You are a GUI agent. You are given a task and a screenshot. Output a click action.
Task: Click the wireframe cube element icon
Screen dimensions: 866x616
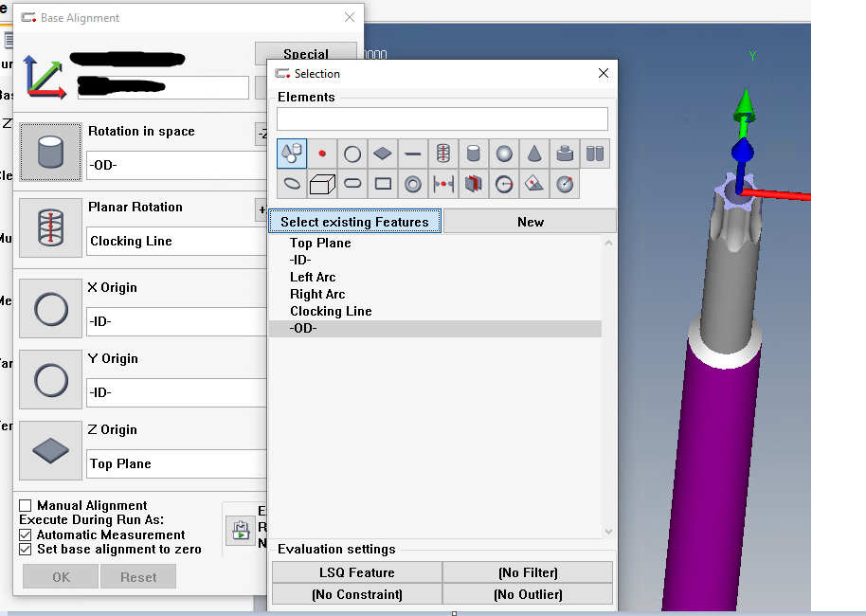pyautogui.click(x=322, y=184)
